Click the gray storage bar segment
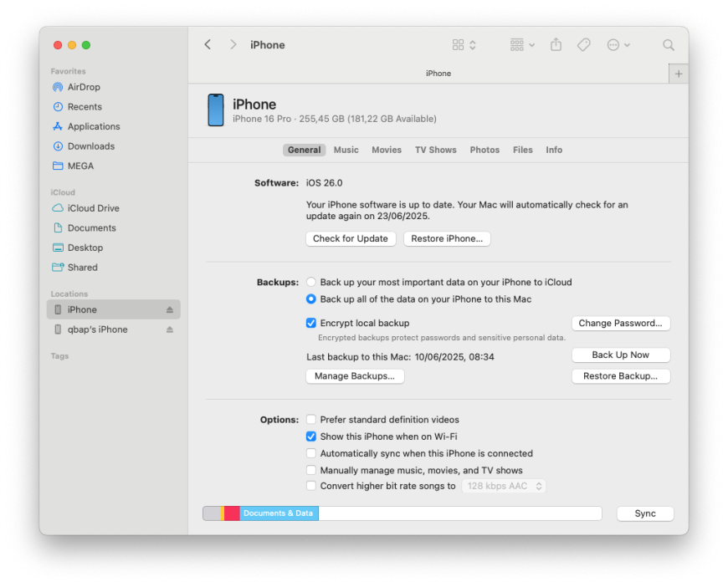The width and height of the screenshot is (728, 587). pyautogui.click(x=212, y=513)
